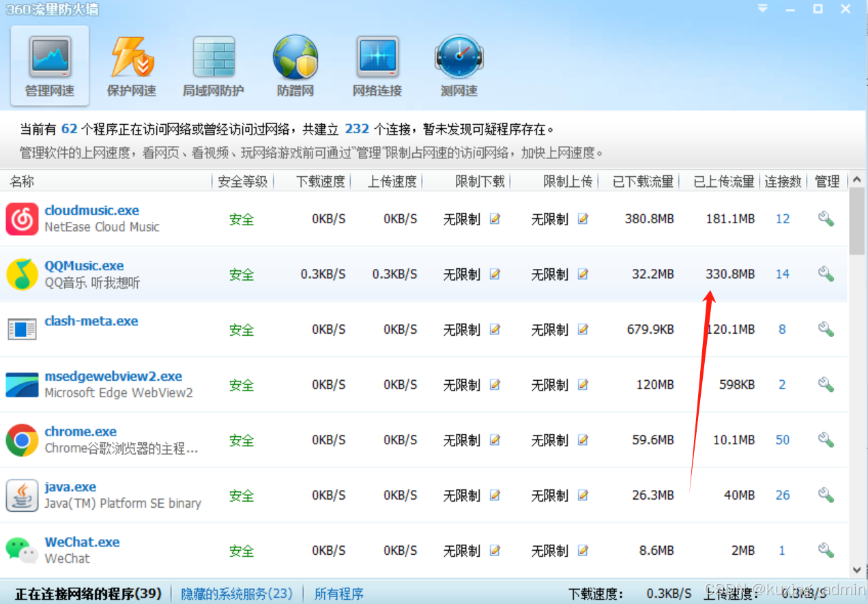
Task: Switch to 隐藏的系统服务(23) tab
Action: coord(236,594)
